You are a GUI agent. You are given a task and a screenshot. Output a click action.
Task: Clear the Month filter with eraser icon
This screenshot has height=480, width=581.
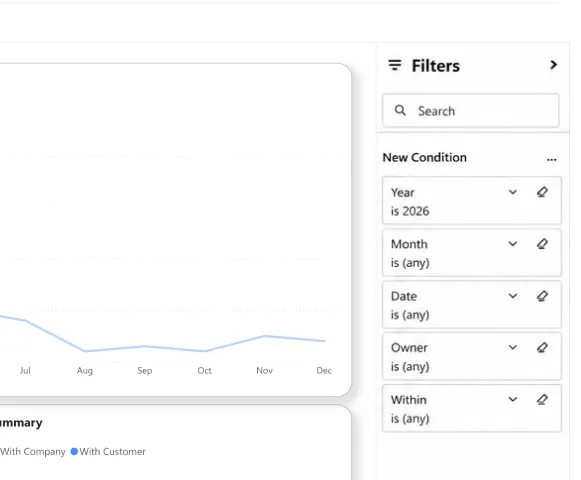tap(542, 244)
